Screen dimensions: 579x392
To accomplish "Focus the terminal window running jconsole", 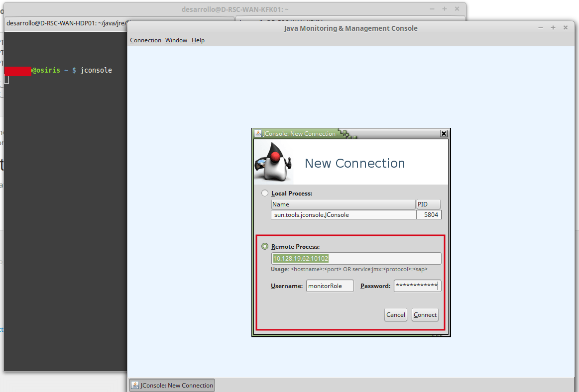I will coord(65,199).
